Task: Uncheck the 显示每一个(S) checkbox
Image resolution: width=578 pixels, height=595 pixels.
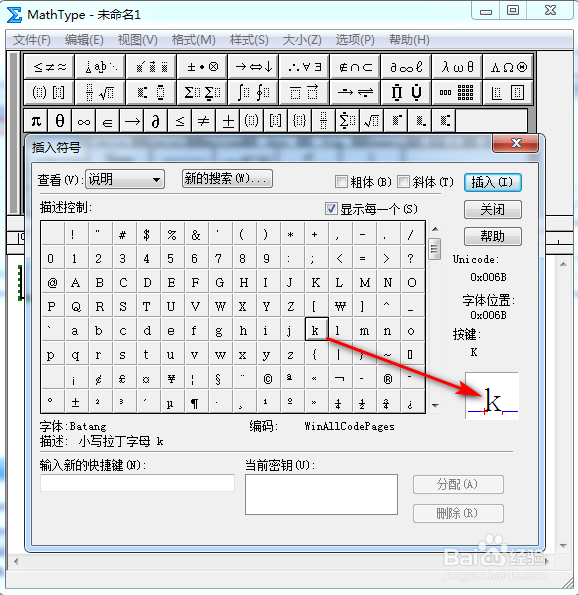Action: tap(331, 208)
